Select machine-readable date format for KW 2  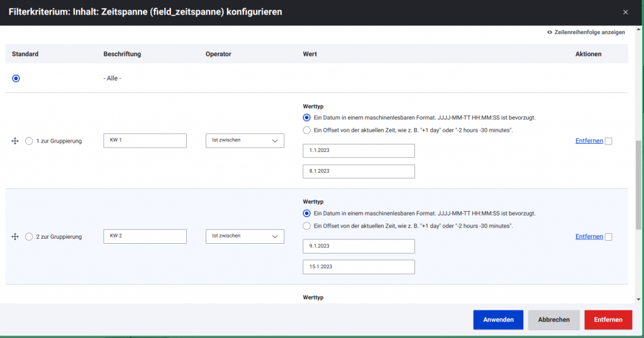tap(307, 213)
